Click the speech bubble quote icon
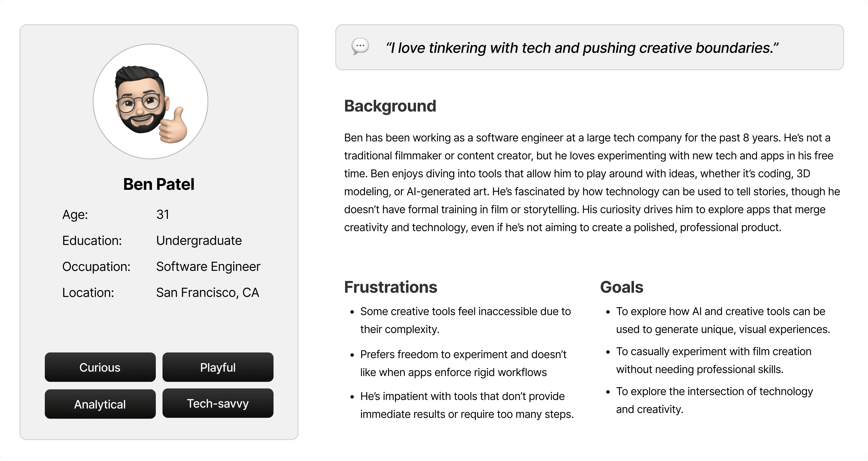The height and width of the screenshot is (461, 868). point(360,46)
